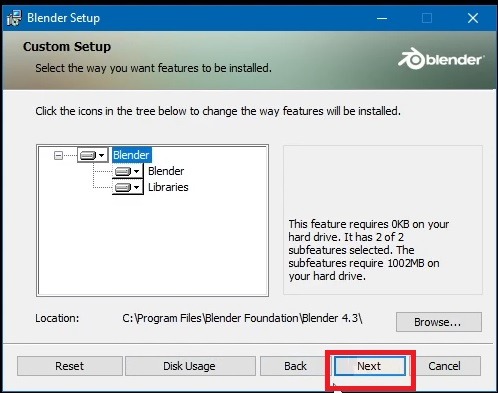Select the child Blender feature row

(166, 171)
